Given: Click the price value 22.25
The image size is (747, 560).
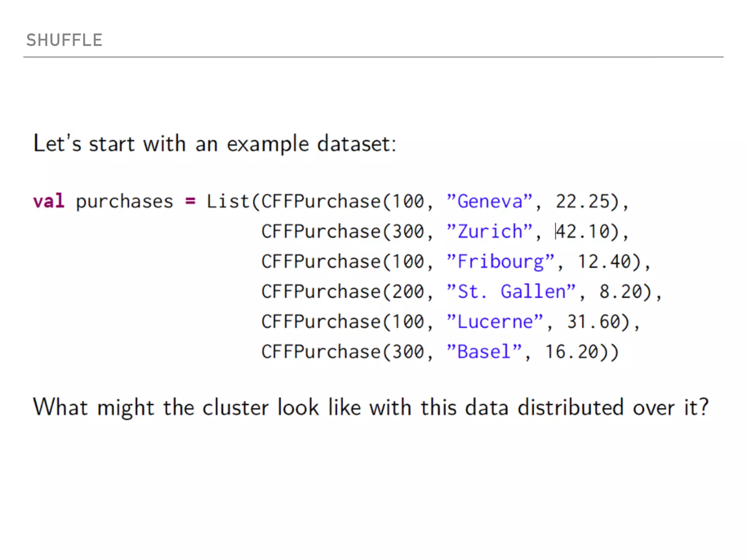Looking at the screenshot, I should point(582,201).
